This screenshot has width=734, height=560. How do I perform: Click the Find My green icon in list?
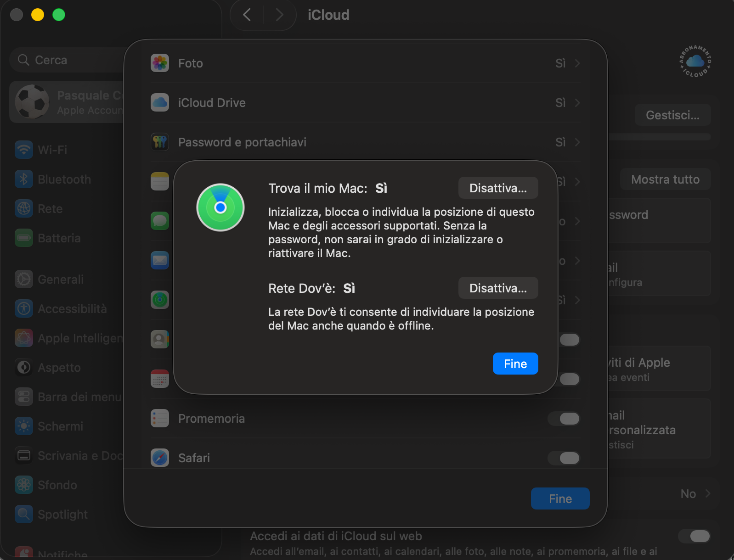coord(160,300)
